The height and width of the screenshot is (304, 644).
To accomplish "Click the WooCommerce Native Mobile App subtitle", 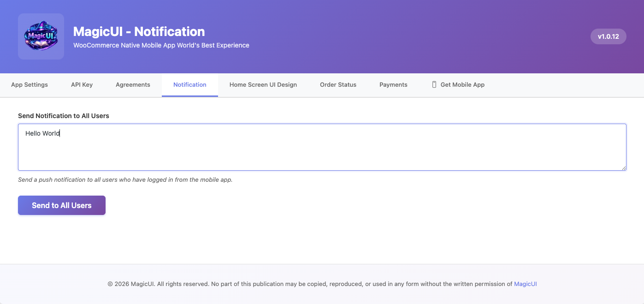I will click(161, 45).
